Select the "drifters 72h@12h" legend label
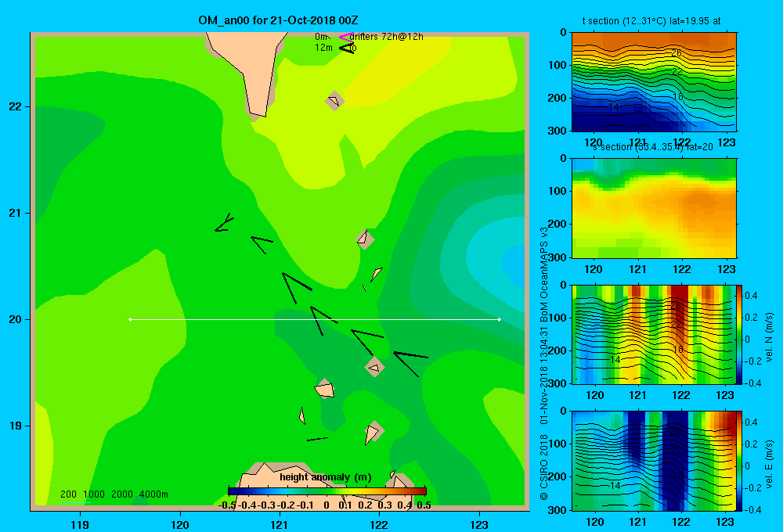This screenshot has width=783, height=532. click(386, 37)
